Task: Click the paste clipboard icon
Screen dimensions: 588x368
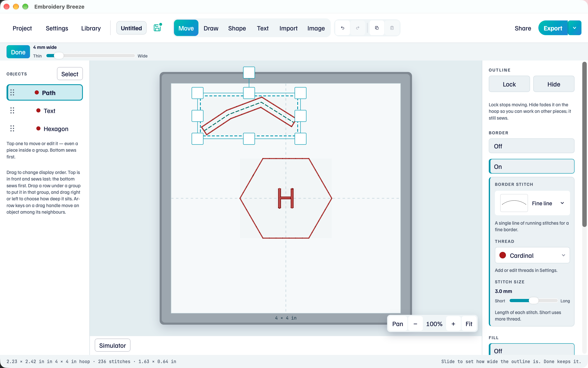Action: pos(392,28)
